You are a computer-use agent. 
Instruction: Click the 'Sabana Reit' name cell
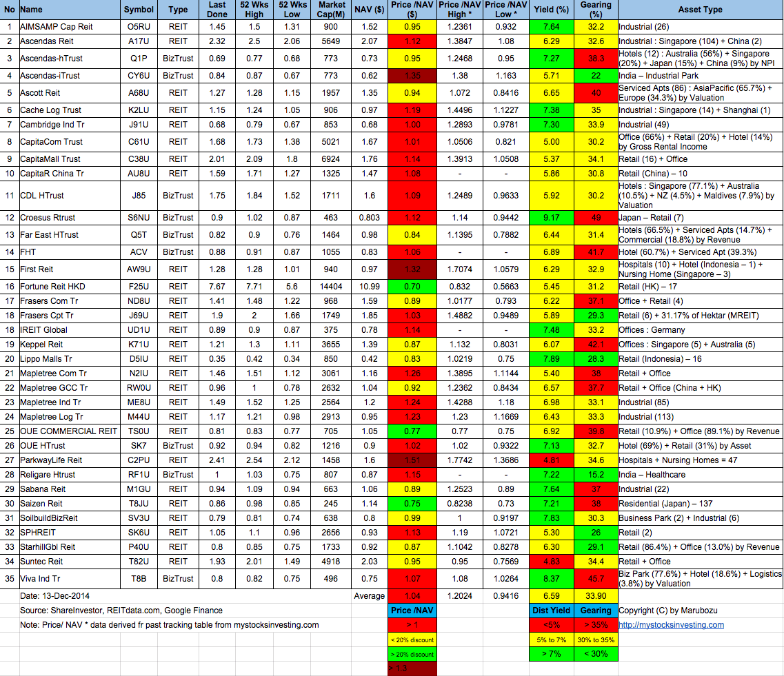click(x=70, y=490)
